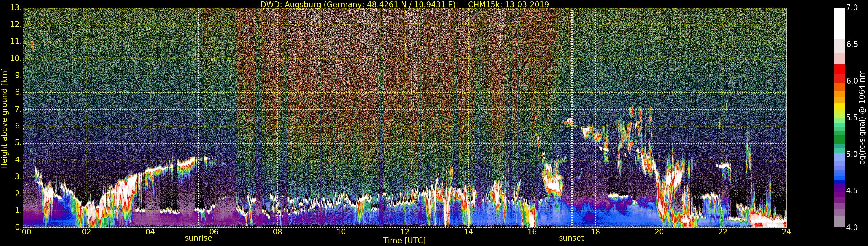868x246 pixels.
Task: Click the plot title mentioning DWD Augsburg
Action: pyautogui.click(x=405, y=4)
